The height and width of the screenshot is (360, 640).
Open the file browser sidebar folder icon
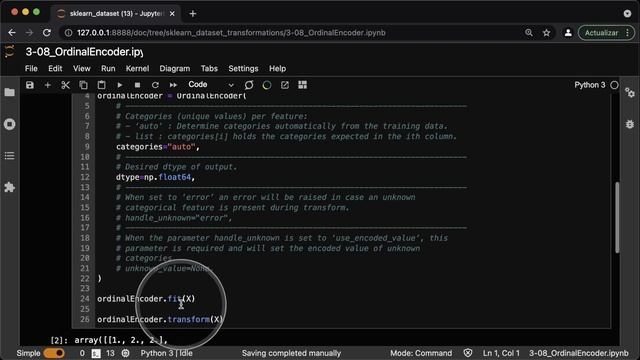9,92
